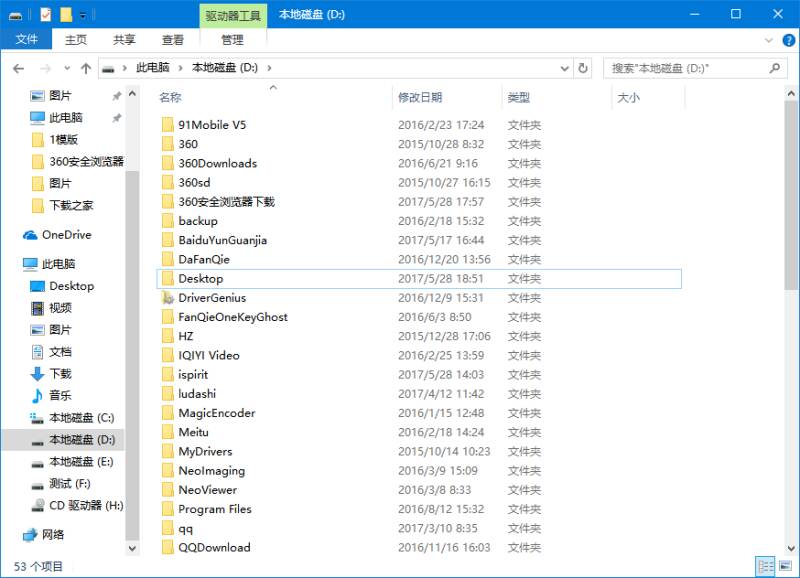Click the drive system icon in title bar

click(15, 16)
